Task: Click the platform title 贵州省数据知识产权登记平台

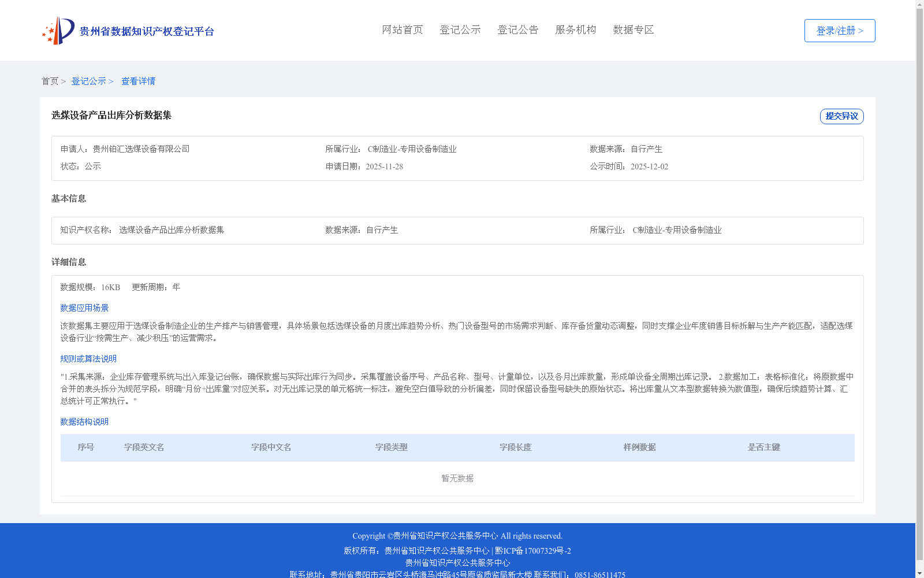Action: tap(147, 31)
